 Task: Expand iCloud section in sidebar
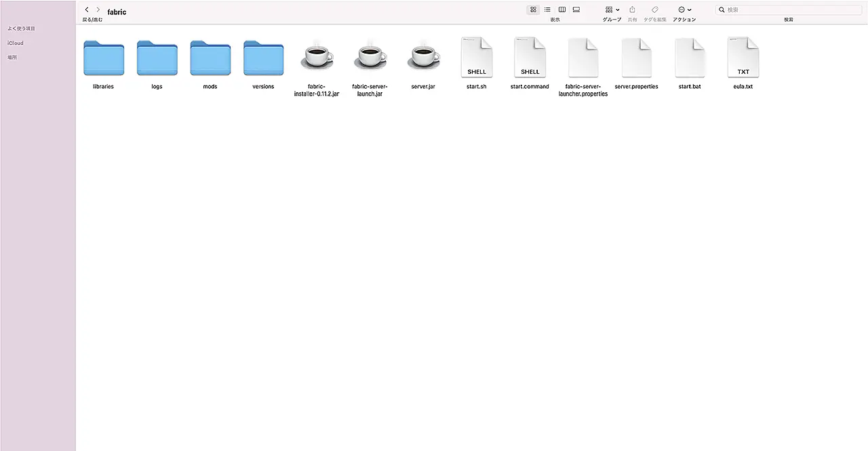[x=16, y=43]
